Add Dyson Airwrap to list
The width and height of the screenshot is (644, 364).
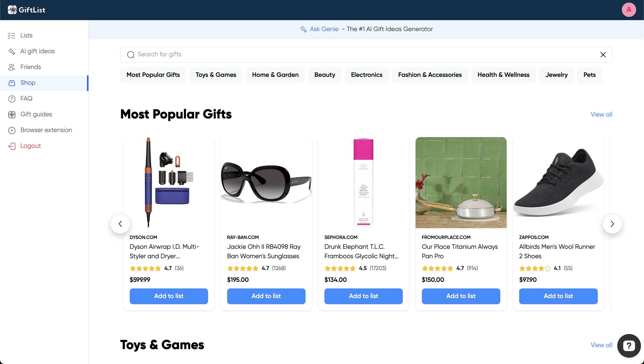(169, 296)
